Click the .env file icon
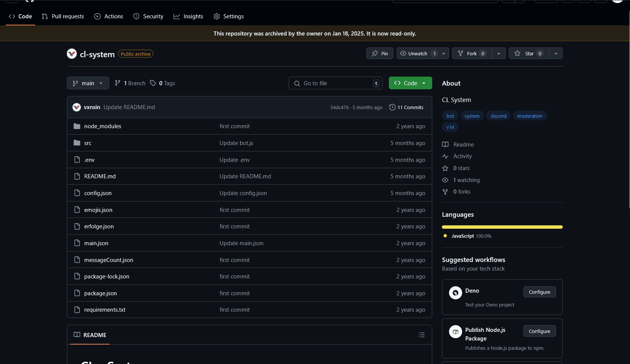The height and width of the screenshot is (364, 630). [77, 160]
